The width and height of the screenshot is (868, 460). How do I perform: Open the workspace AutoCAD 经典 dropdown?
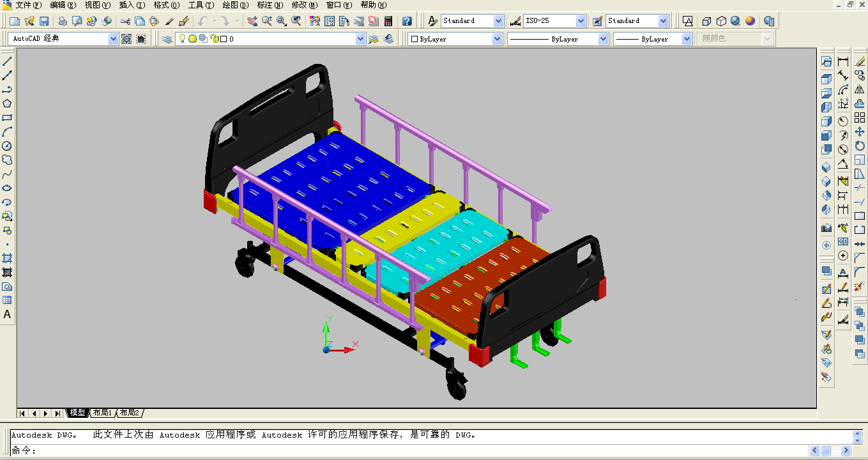coord(114,39)
